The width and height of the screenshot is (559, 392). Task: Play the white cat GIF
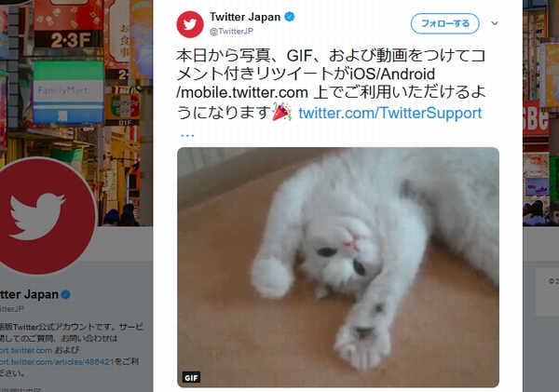coord(338,267)
